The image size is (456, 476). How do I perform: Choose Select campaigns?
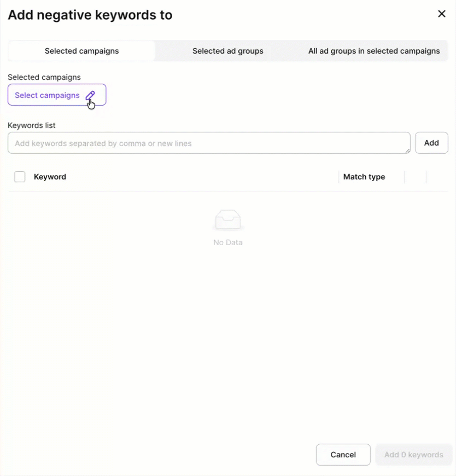click(47, 95)
